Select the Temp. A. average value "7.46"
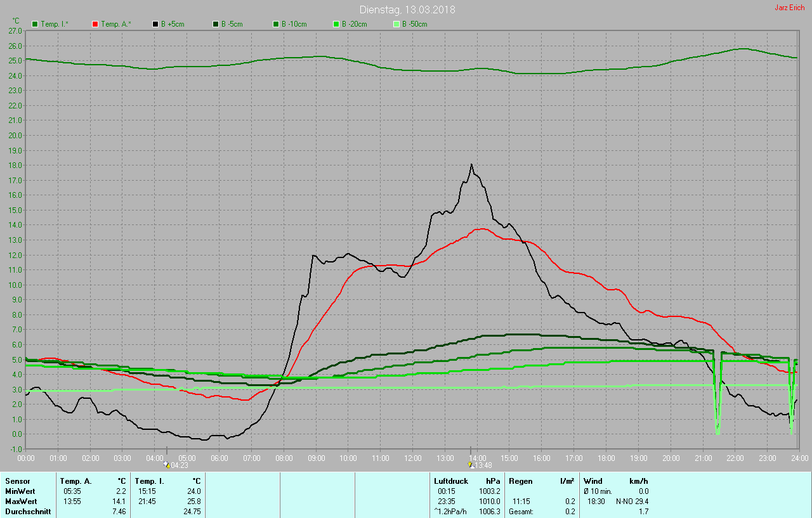 (119, 512)
